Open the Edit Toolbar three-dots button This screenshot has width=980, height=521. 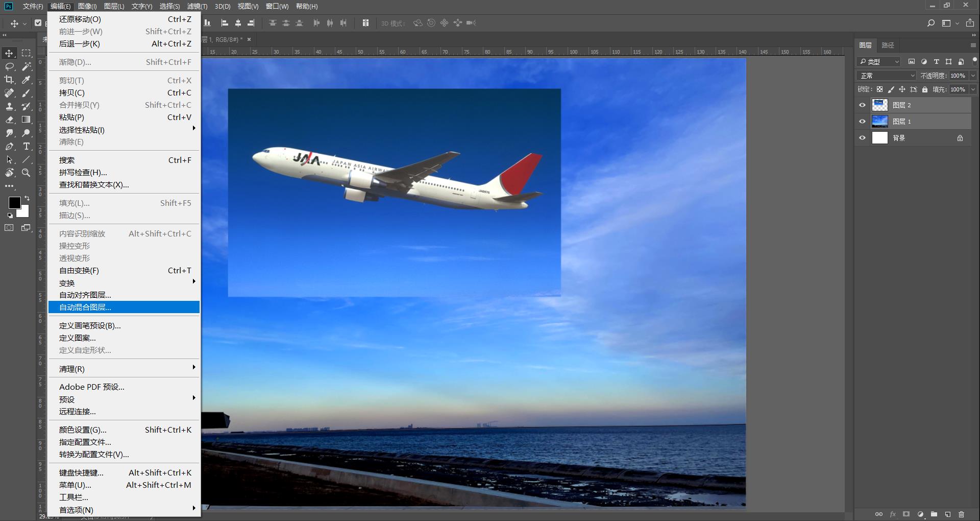pyautogui.click(x=9, y=186)
